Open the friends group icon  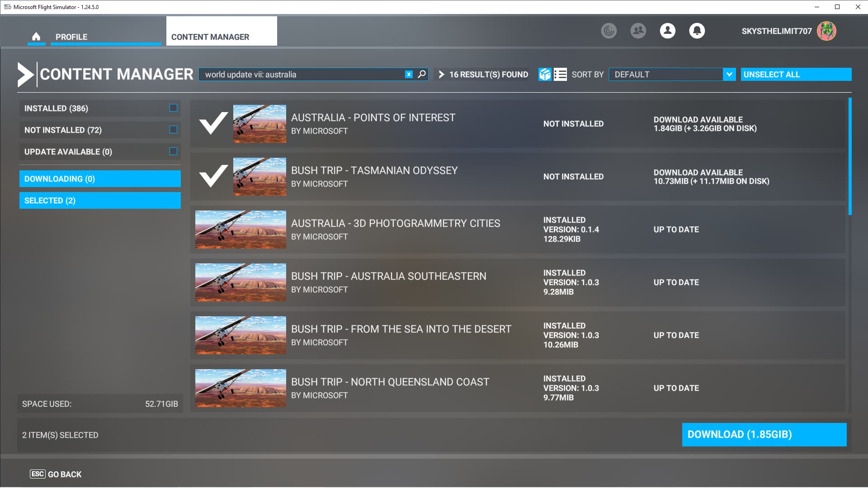point(638,31)
